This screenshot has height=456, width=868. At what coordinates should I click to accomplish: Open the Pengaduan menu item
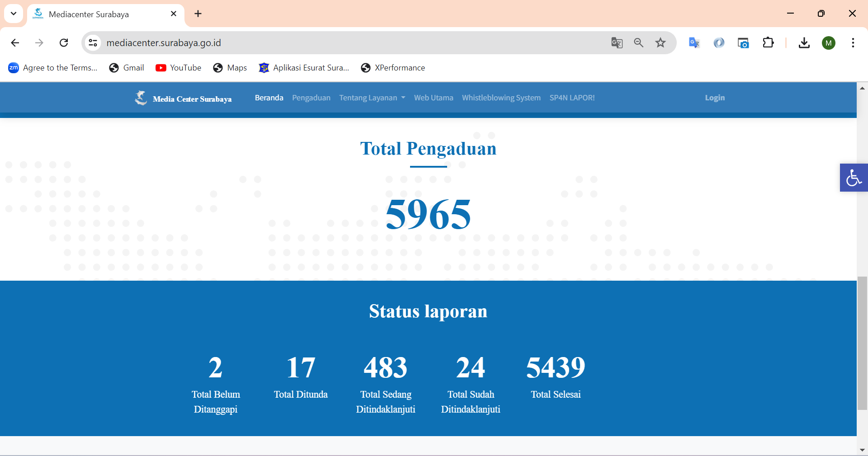(311, 98)
